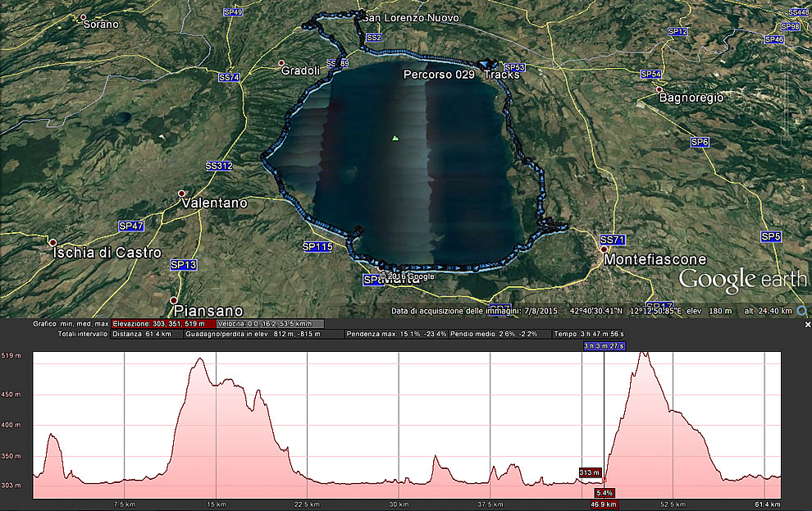
Task: Click the Ischia di Castro marker
Action: (52, 243)
